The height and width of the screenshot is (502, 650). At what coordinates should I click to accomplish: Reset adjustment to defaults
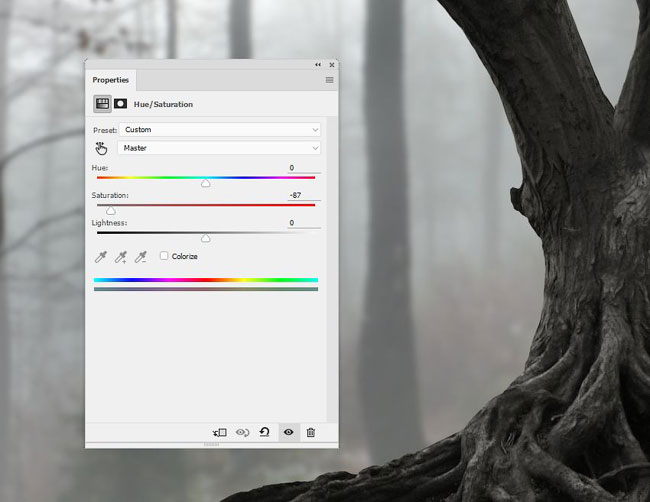(x=264, y=432)
